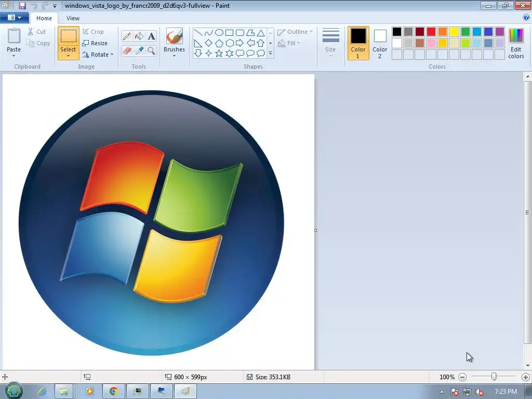Open the Paste dropdown arrow
The width and height of the screenshot is (532, 399).
pos(14,56)
